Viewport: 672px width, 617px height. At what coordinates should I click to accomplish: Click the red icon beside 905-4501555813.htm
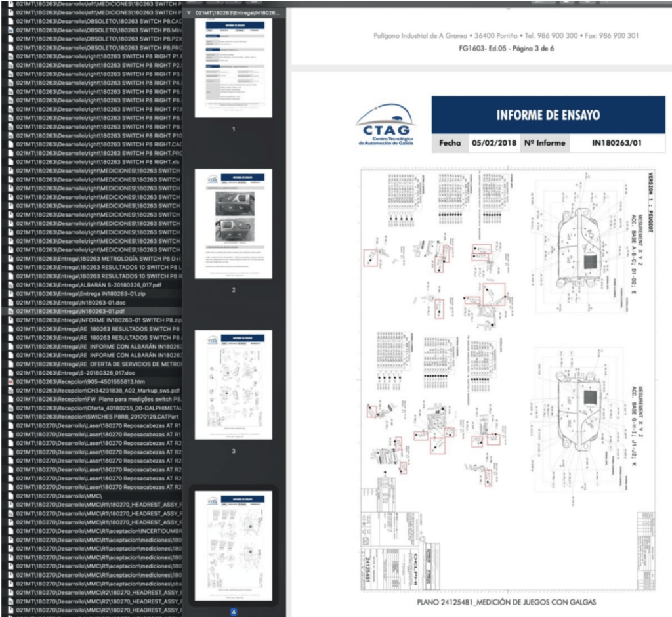point(10,381)
